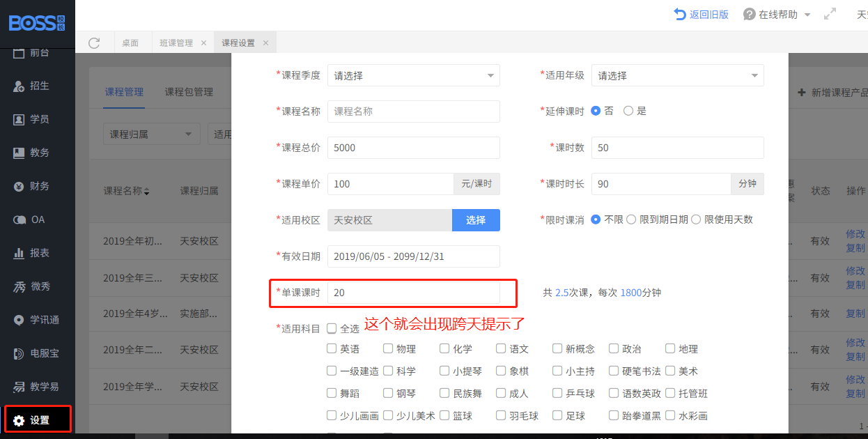Click the 课时数 field showing 50

678,148
